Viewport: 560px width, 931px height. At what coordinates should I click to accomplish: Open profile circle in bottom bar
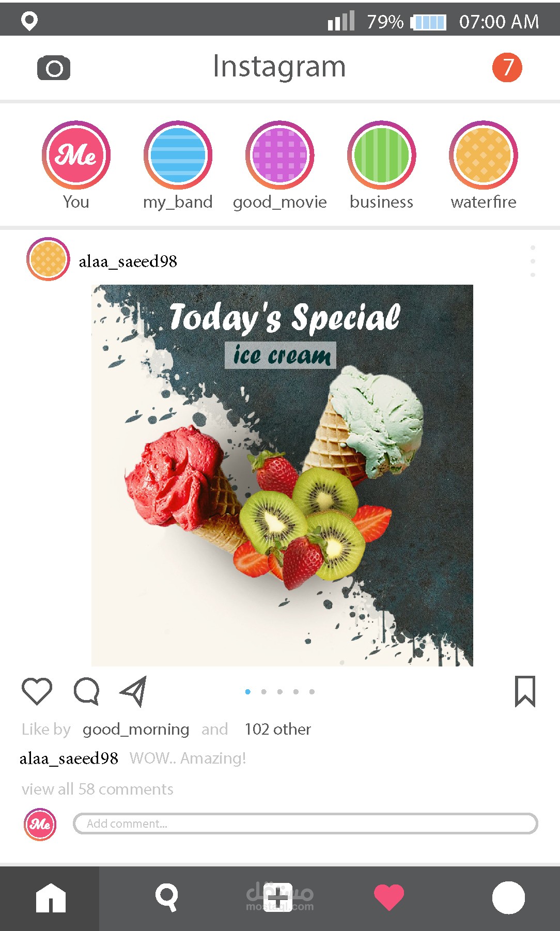(x=508, y=897)
